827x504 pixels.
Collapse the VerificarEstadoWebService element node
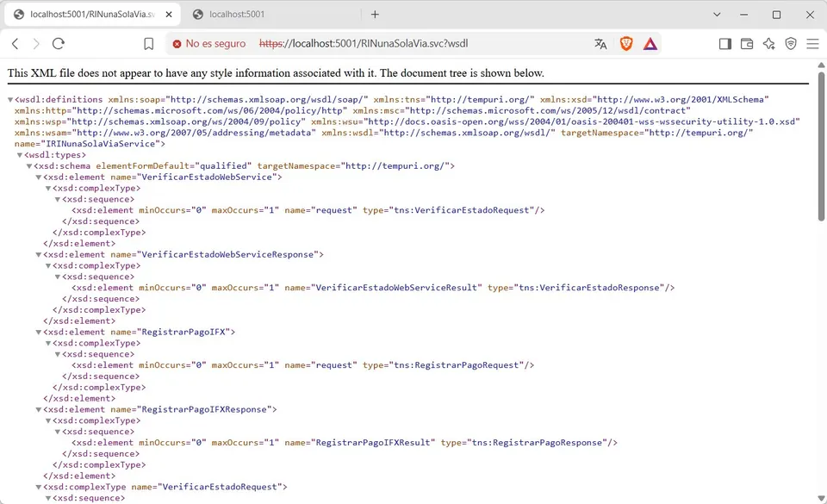coord(39,177)
